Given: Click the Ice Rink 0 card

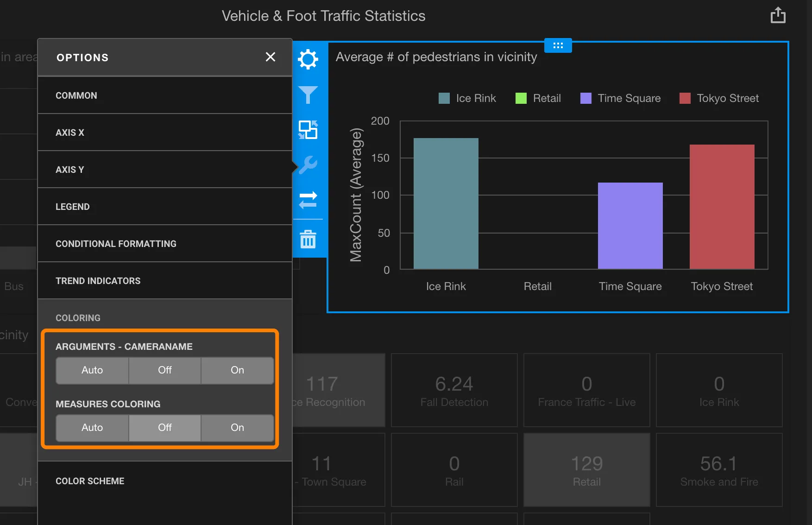Looking at the screenshot, I should coord(719,390).
